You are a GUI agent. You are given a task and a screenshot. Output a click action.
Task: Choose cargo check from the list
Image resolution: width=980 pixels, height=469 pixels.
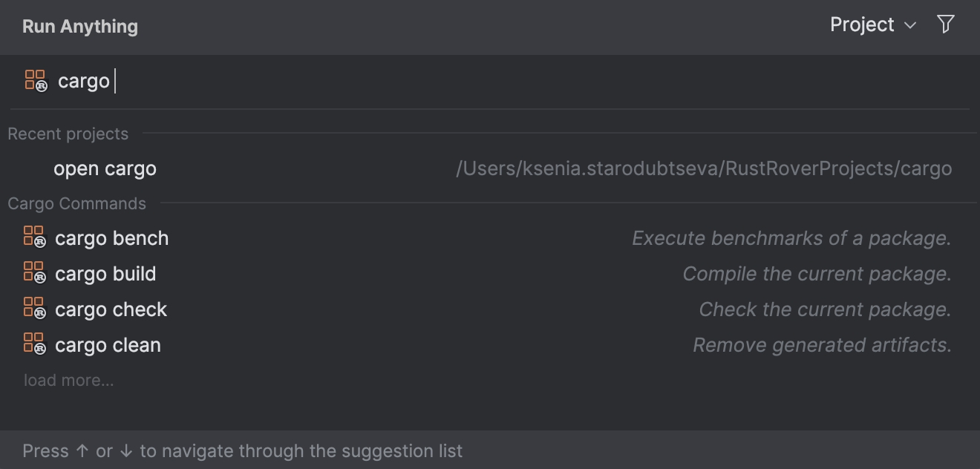111,309
